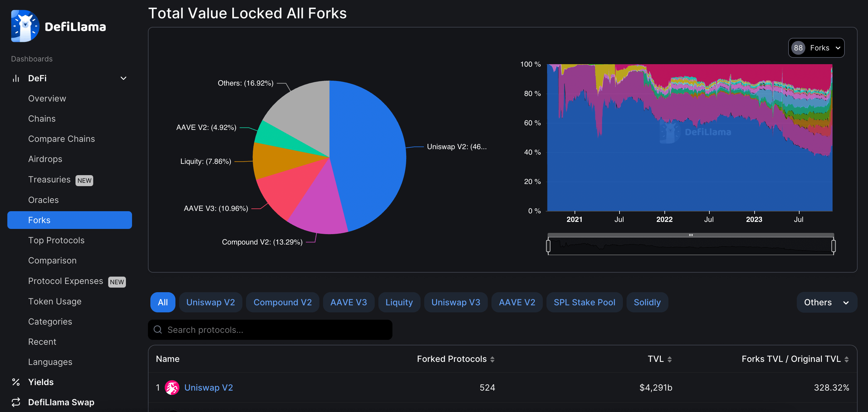868x412 pixels.
Task: Open the Uniswap V2 link in table
Action: click(x=208, y=388)
